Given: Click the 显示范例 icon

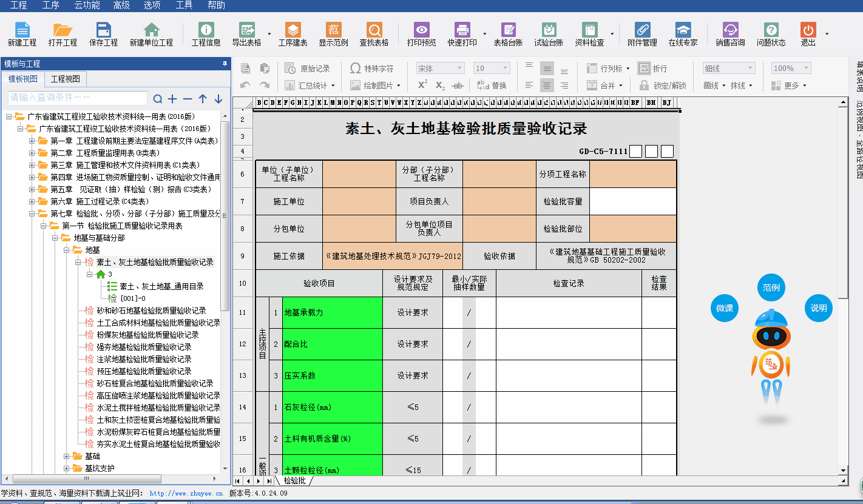Looking at the screenshot, I should tap(333, 30).
